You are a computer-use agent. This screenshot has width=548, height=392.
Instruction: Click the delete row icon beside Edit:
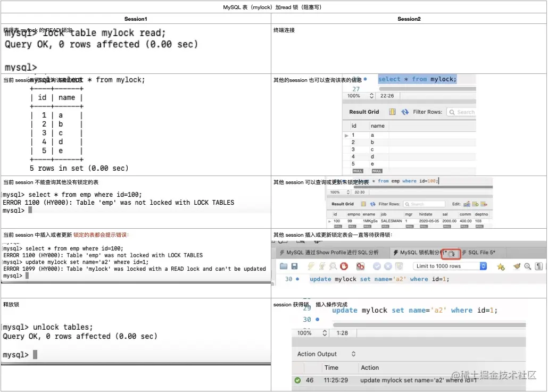(x=484, y=204)
